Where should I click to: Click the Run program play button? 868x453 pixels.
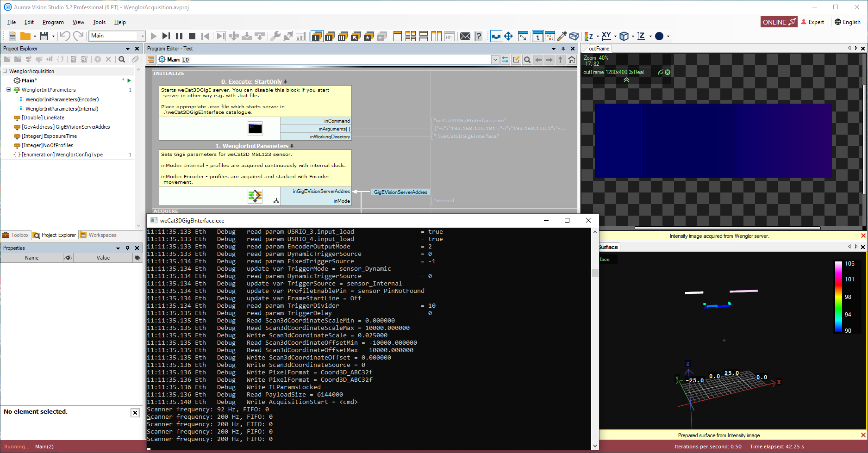click(154, 36)
